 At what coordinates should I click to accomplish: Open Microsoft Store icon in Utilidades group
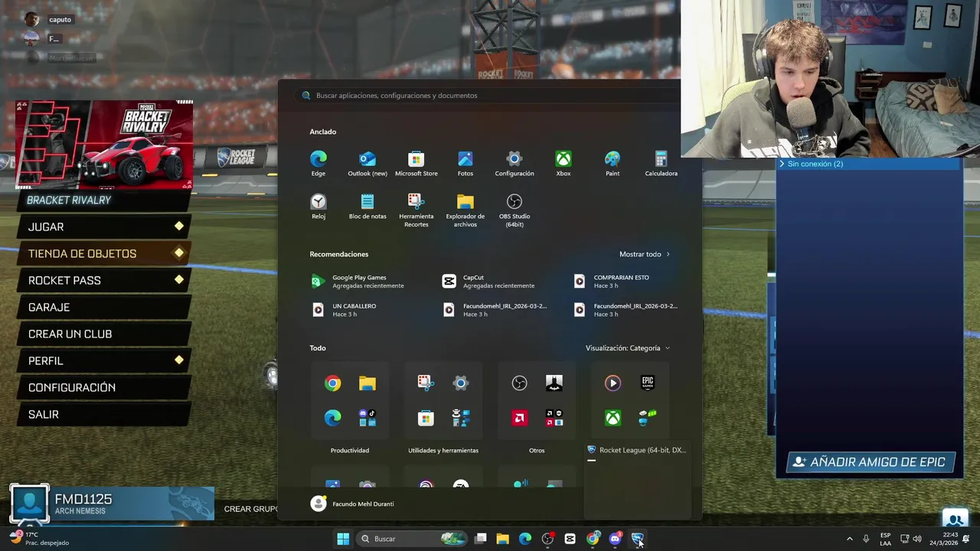point(426,418)
